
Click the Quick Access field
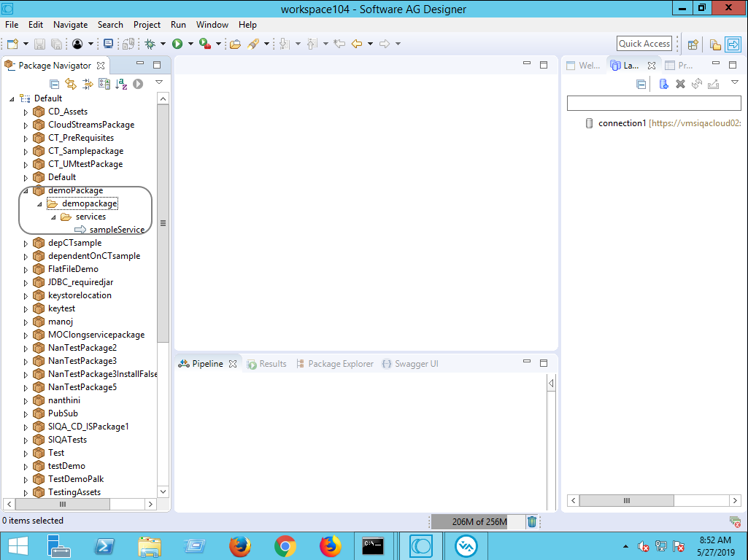click(x=644, y=44)
